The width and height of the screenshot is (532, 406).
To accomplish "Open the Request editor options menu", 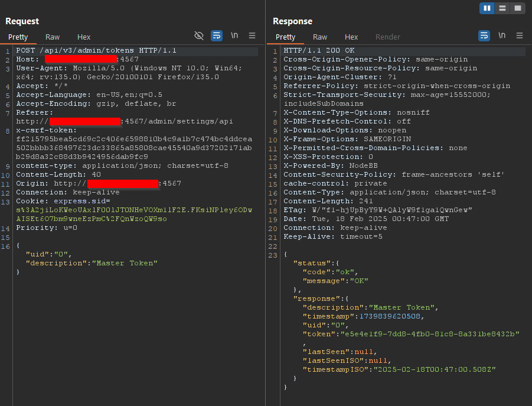I will pyautogui.click(x=253, y=35).
